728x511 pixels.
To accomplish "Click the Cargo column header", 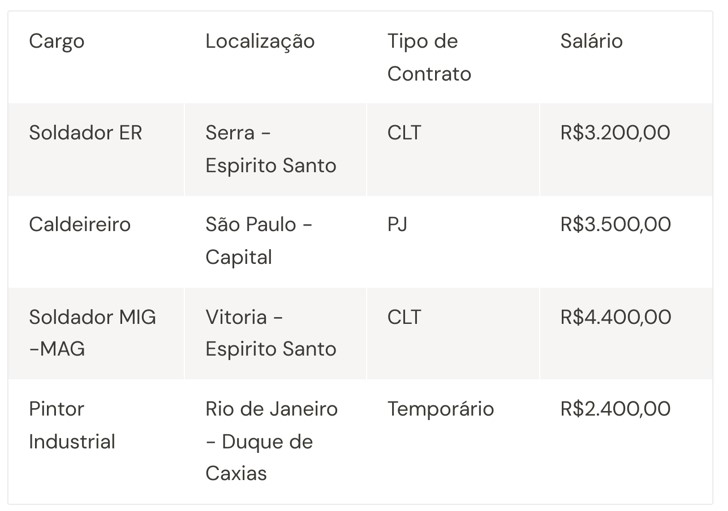I will pyautogui.click(x=57, y=41).
